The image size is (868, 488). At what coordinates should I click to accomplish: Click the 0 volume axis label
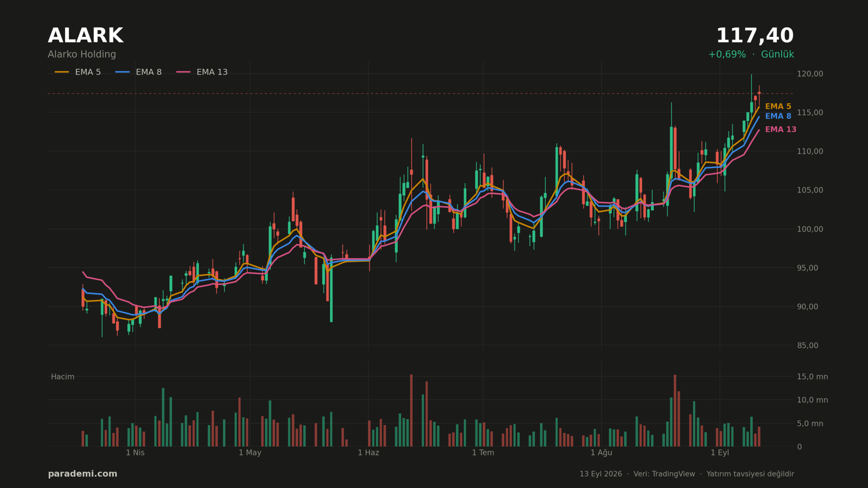coord(800,447)
